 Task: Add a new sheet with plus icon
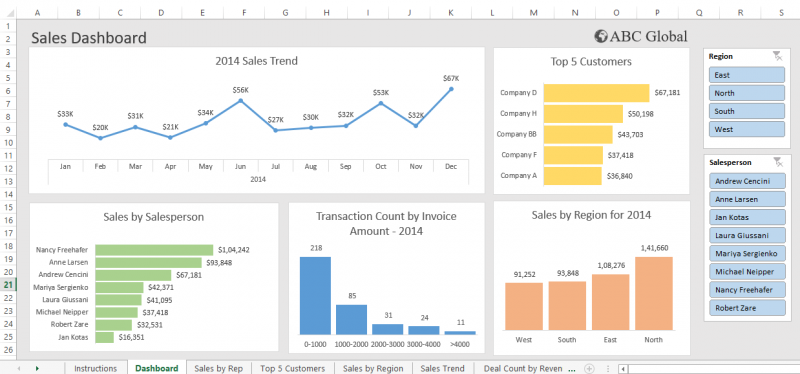(x=589, y=368)
